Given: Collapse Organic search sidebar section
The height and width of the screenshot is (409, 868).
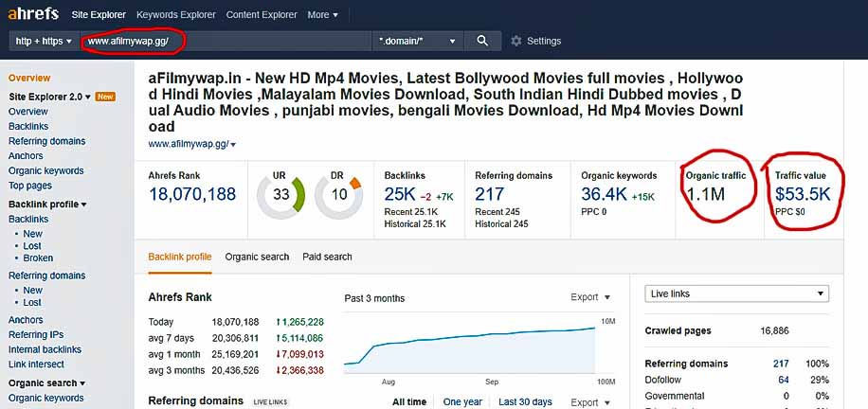Looking at the screenshot, I should 47,383.
